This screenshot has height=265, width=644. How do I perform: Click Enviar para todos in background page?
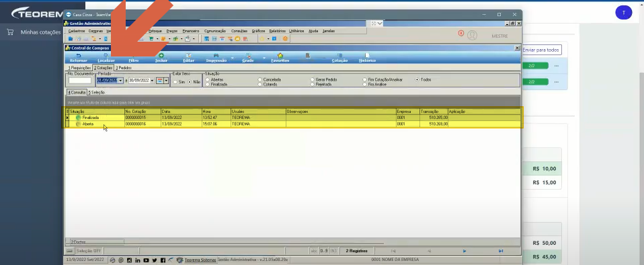pos(541,50)
